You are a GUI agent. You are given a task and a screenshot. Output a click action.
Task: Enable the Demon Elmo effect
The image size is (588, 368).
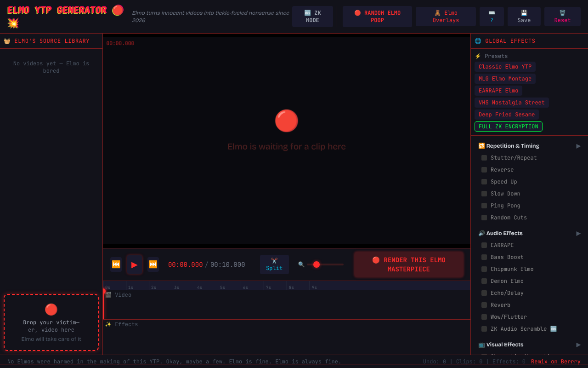click(484, 281)
